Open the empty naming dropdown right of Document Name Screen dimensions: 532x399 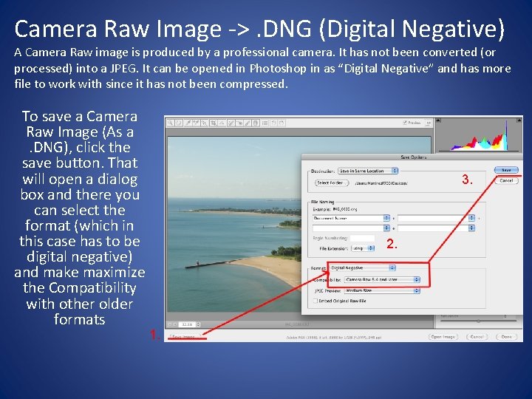[437, 218]
